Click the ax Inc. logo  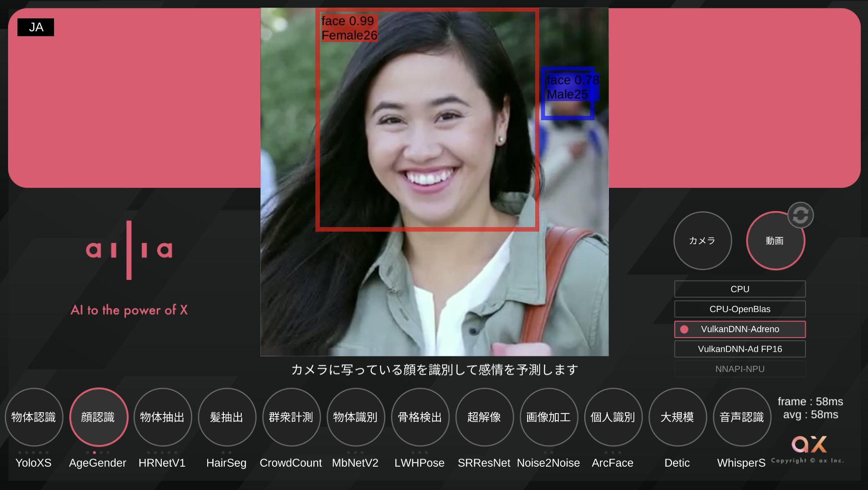[809, 444]
